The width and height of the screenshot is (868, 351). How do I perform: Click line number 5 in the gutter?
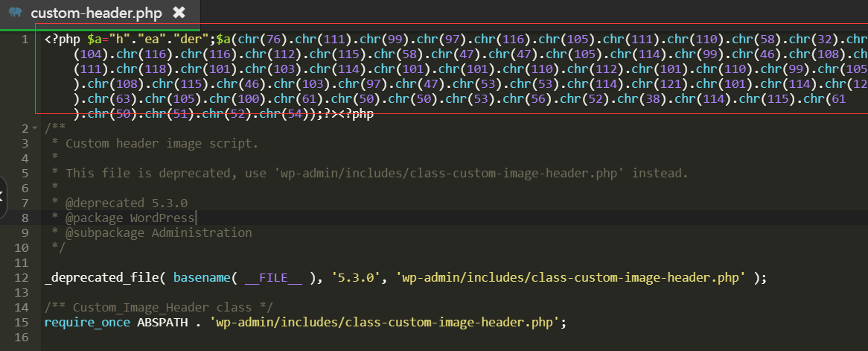click(x=25, y=173)
